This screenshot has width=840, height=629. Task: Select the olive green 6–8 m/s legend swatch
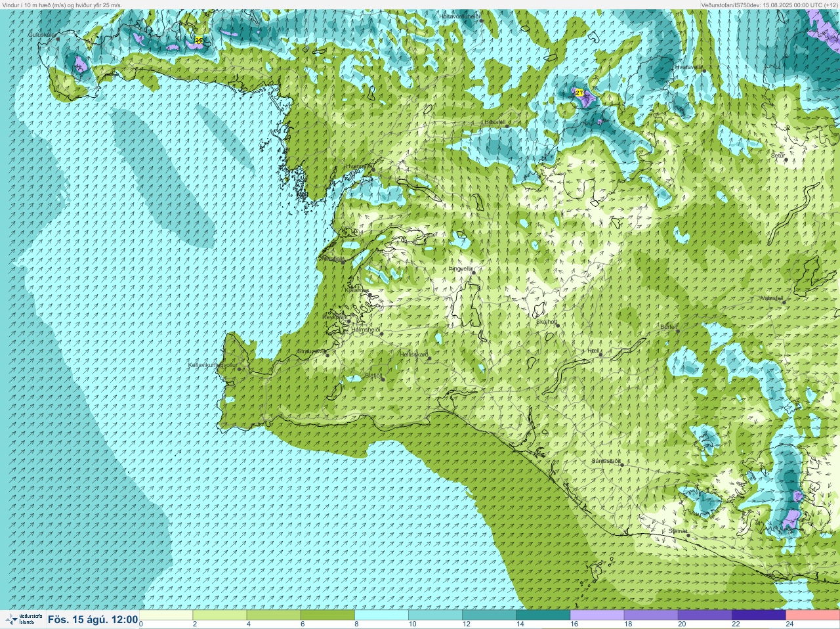coord(327,615)
